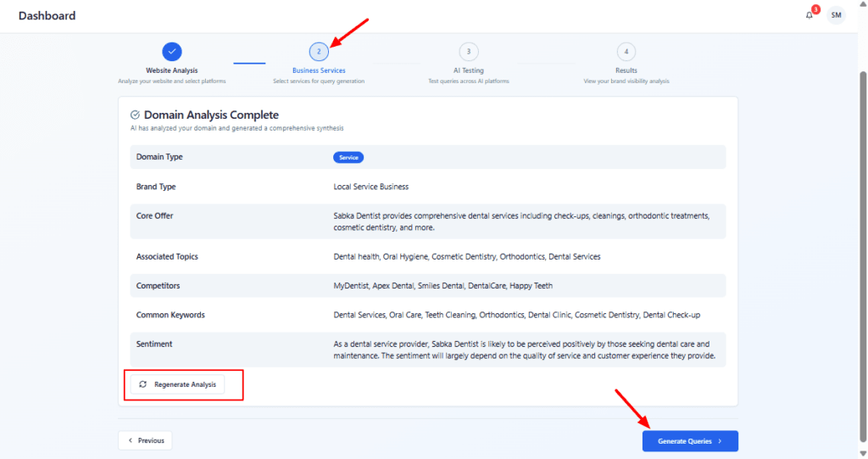Viewport: 868px width, 459px height.
Task: Click the notification bell icon
Action: click(809, 15)
